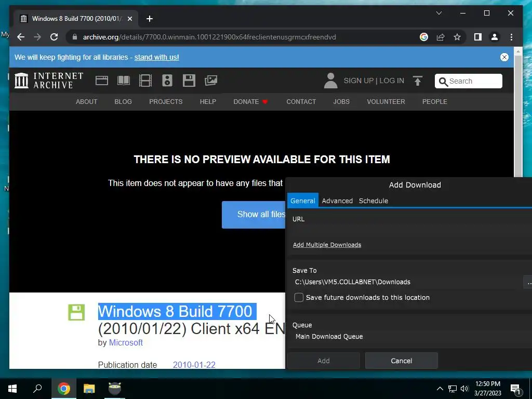Click the SIGN UP link
Image resolution: width=532 pixels, height=399 pixels.
pyautogui.click(x=358, y=81)
